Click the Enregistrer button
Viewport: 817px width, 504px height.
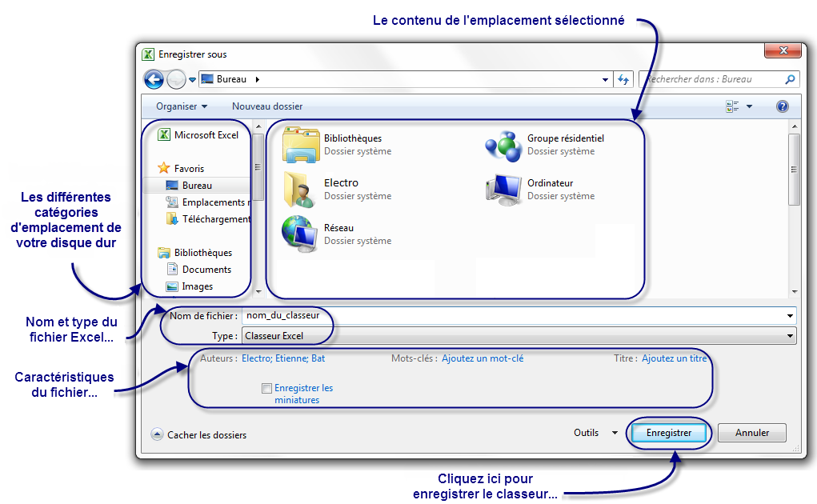pos(668,433)
